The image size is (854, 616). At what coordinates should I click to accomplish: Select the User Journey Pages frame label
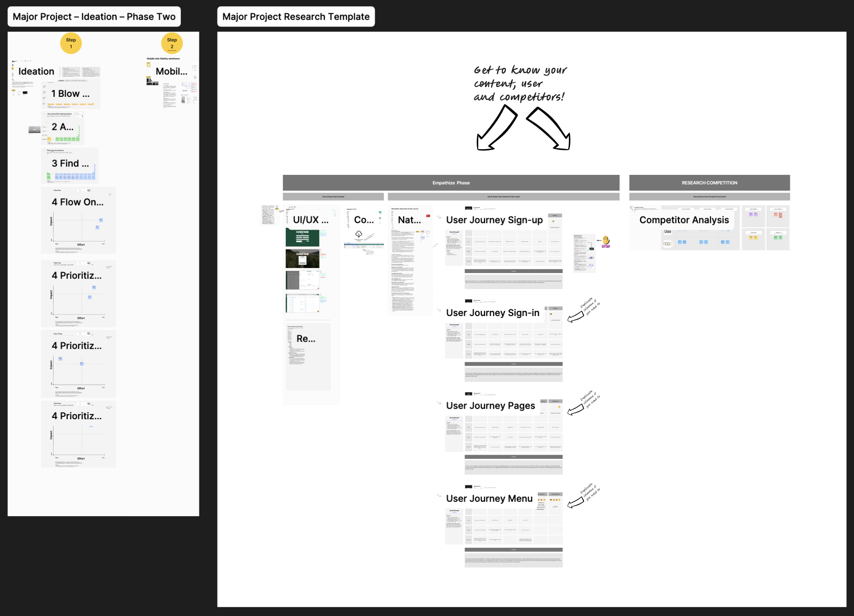coord(490,406)
